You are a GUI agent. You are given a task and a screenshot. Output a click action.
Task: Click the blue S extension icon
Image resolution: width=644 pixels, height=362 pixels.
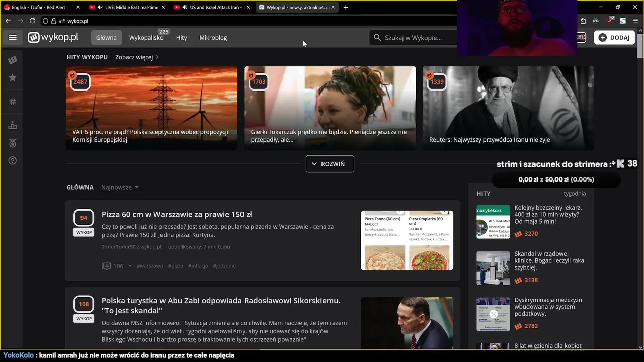(x=623, y=21)
